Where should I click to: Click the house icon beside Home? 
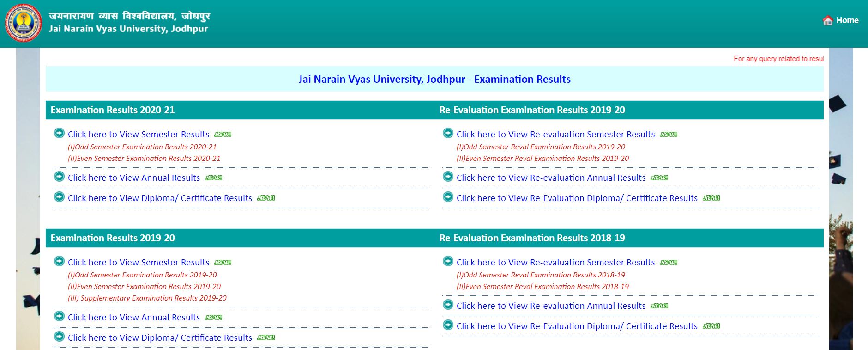pos(828,20)
